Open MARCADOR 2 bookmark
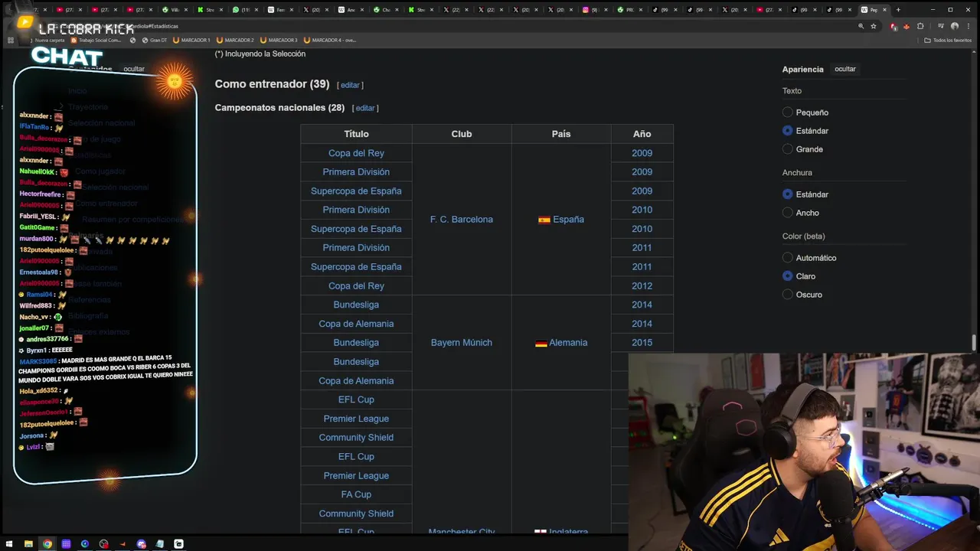 pos(235,40)
